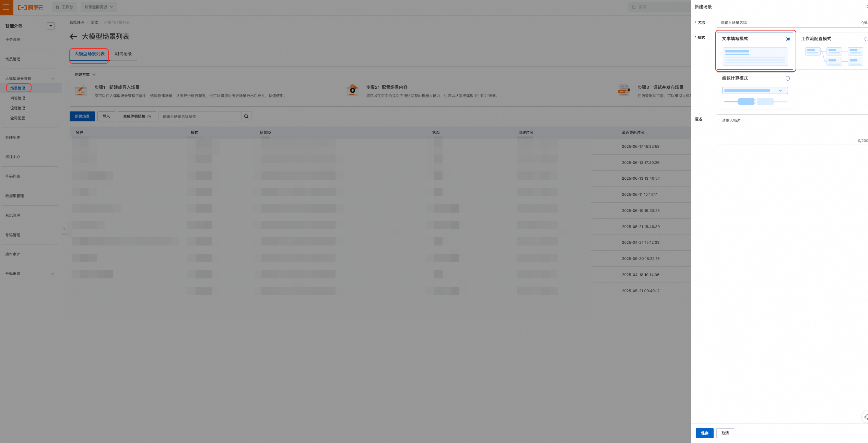Viewport: 868px width, 443px height.
Task: Click the 文本填写模式 preview thumbnail
Action: coord(755,57)
